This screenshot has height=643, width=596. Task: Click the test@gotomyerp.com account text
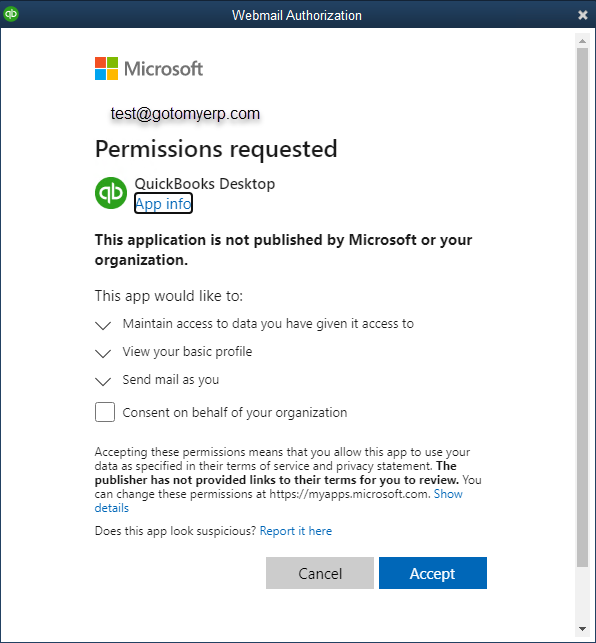pos(185,114)
